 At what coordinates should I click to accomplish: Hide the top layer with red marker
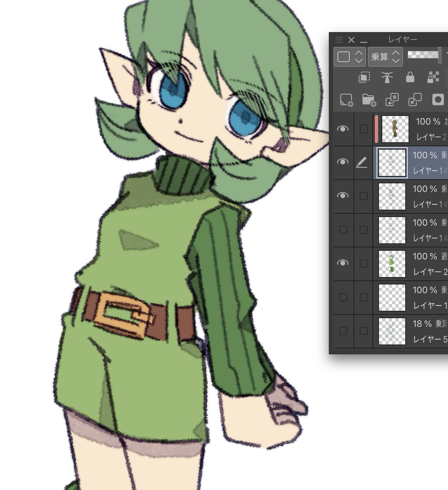pyautogui.click(x=343, y=129)
